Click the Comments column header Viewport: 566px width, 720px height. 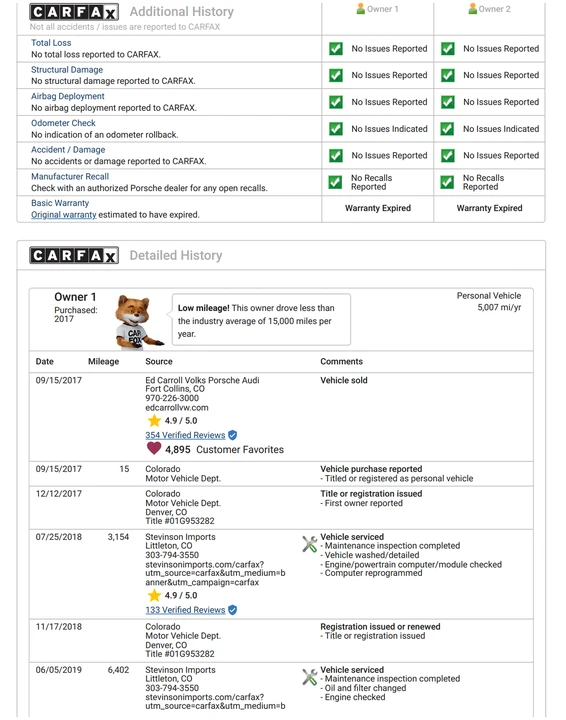[342, 361]
